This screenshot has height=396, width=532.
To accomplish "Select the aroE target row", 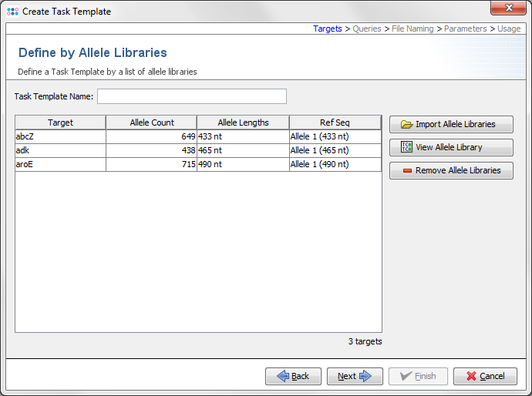I will click(60, 164).
